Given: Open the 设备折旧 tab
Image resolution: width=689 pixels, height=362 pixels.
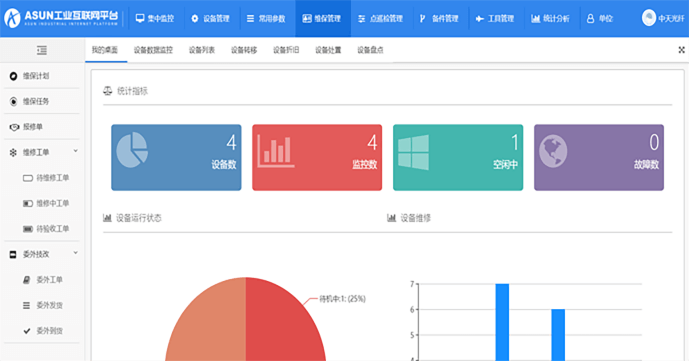Looking at the screenshot, I should click(286, 50).
